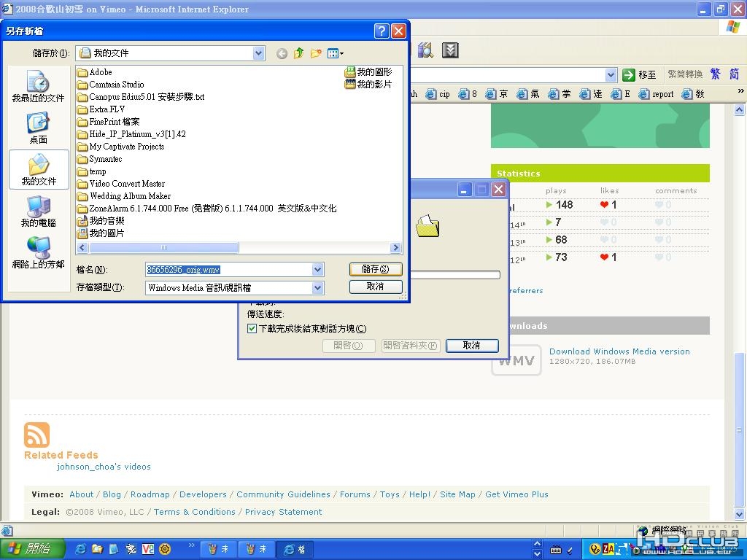This screenshot has width=747, height=560.
Task: Select the Extra.FLV folder
Action: (x=101, y=109)
